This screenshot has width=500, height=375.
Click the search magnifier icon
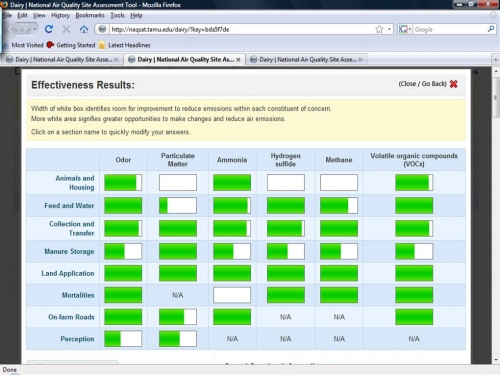[491, 29]
